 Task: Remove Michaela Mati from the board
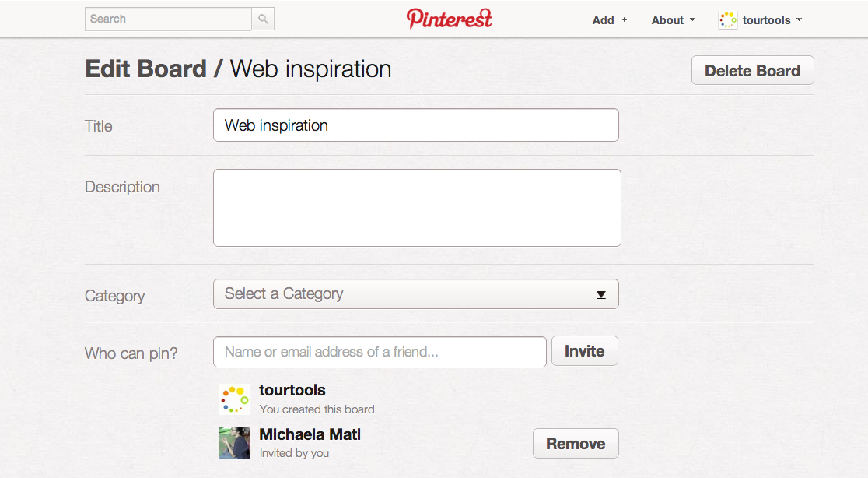(x=576, y=443)
